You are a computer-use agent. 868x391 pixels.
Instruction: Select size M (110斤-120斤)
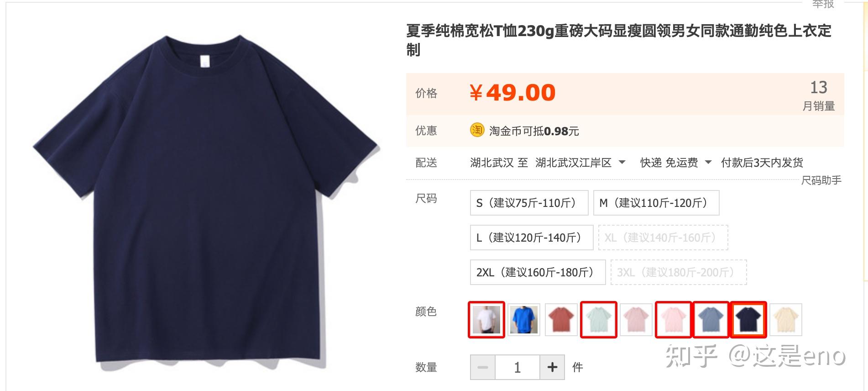click(656, 203)
